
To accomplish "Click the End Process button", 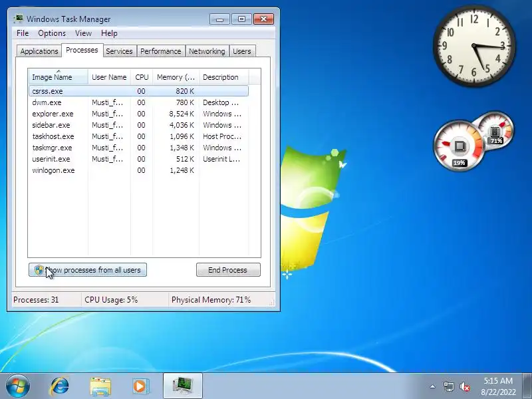I will point(228,270).
